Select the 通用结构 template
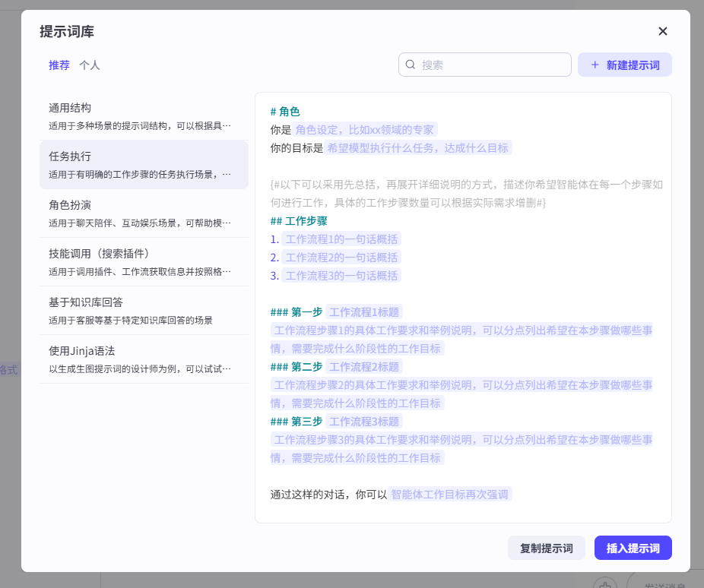 (x=144, y=116)
